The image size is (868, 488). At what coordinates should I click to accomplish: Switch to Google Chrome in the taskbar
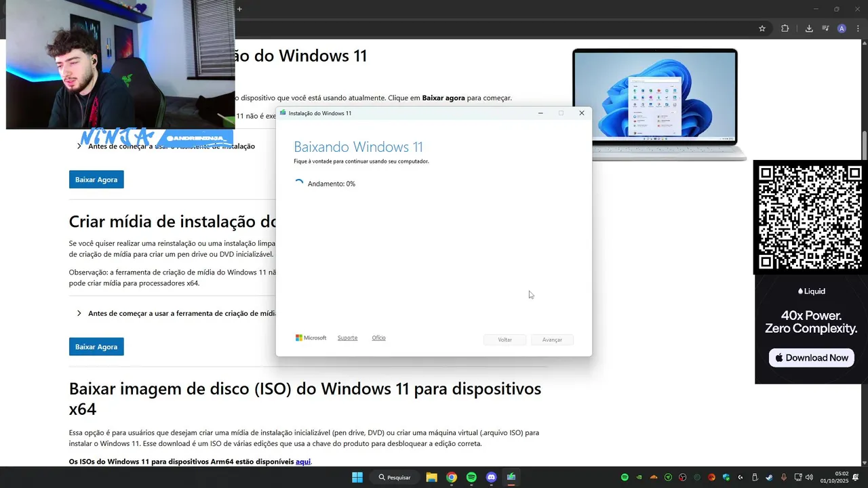(452, 477)
